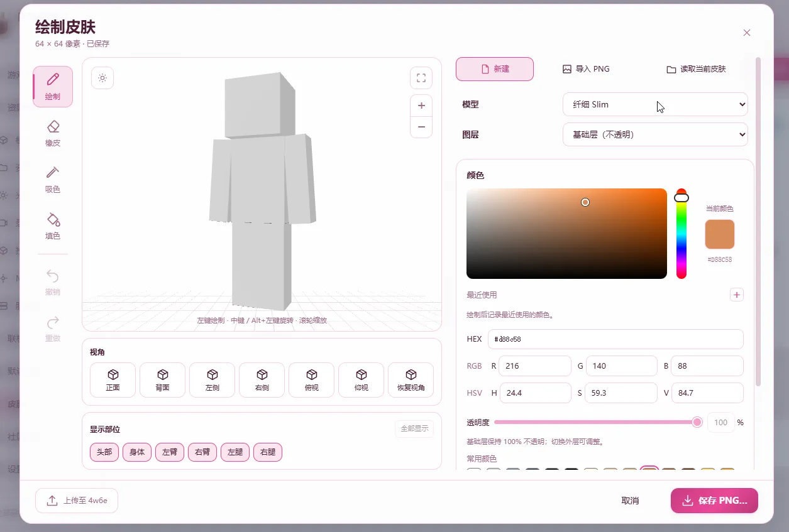789x532 pixels.
Task: Click the 新建 new skin button
Action: tap(495, 69)
